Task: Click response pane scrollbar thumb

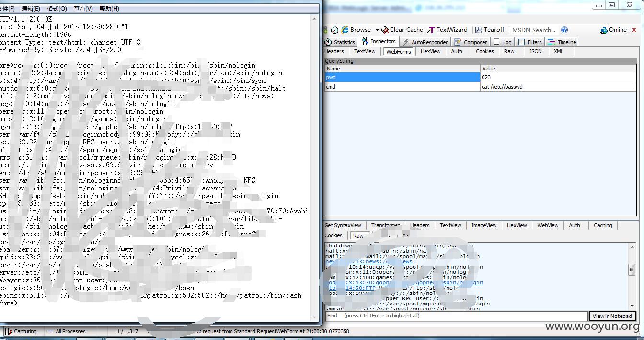Action: point(632,270)
